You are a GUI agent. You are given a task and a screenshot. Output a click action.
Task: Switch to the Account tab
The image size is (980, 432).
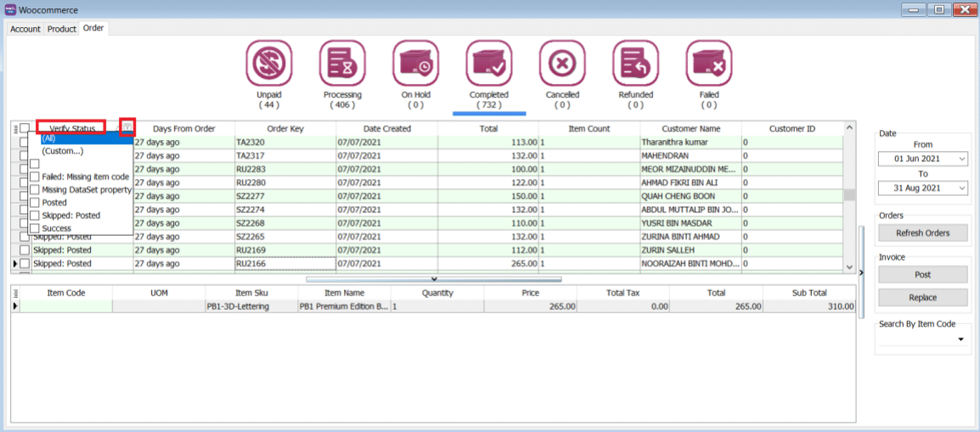coord(25,29)
